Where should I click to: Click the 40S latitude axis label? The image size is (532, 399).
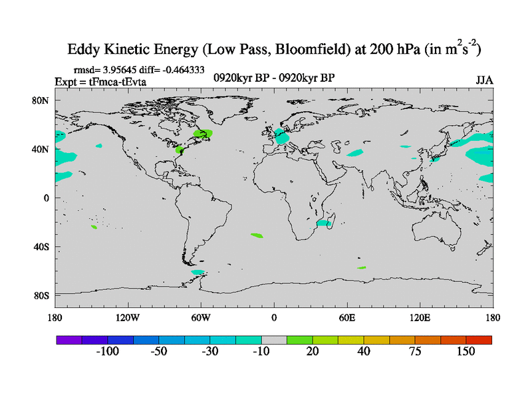(x=43, y=247)
